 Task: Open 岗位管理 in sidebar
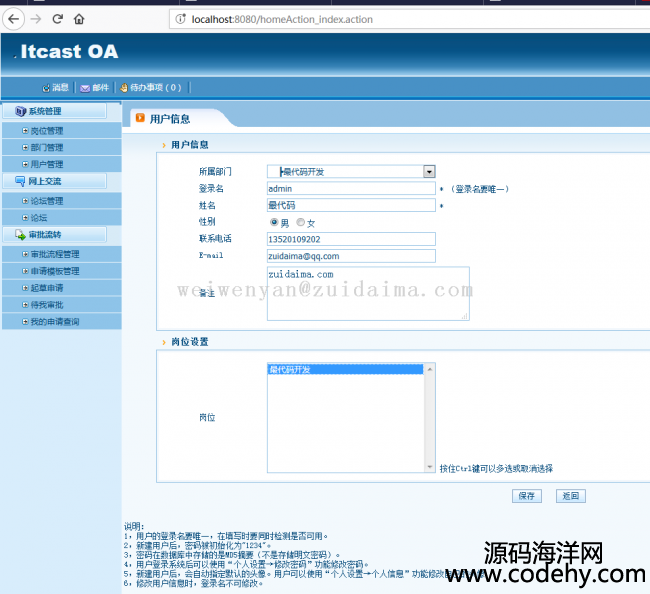coord(47,131)
